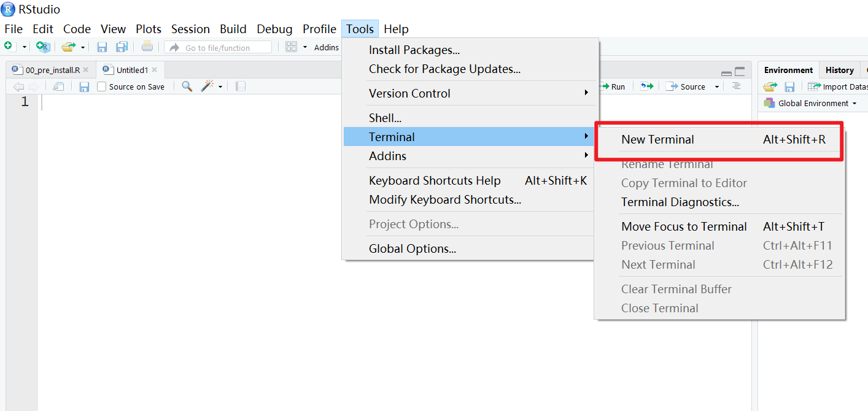
Task: Choose Terminal Diagnostics... entry
Action: point(720,202)
